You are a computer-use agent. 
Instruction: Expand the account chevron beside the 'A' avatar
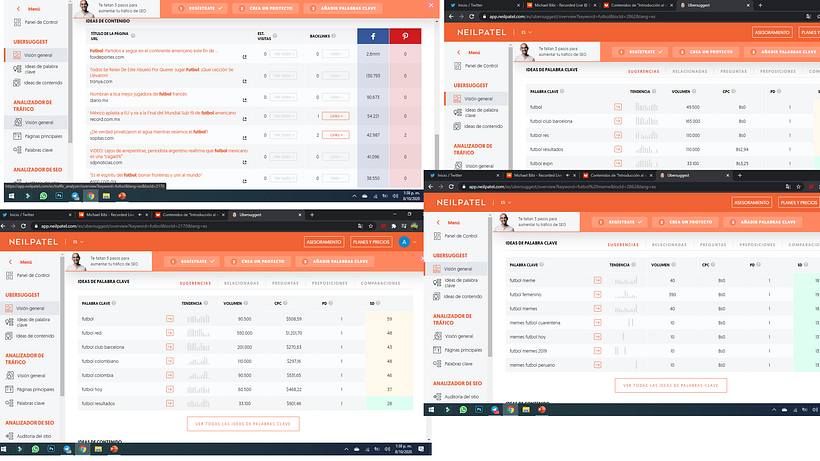pyautogui.click(x=415, y=242)
